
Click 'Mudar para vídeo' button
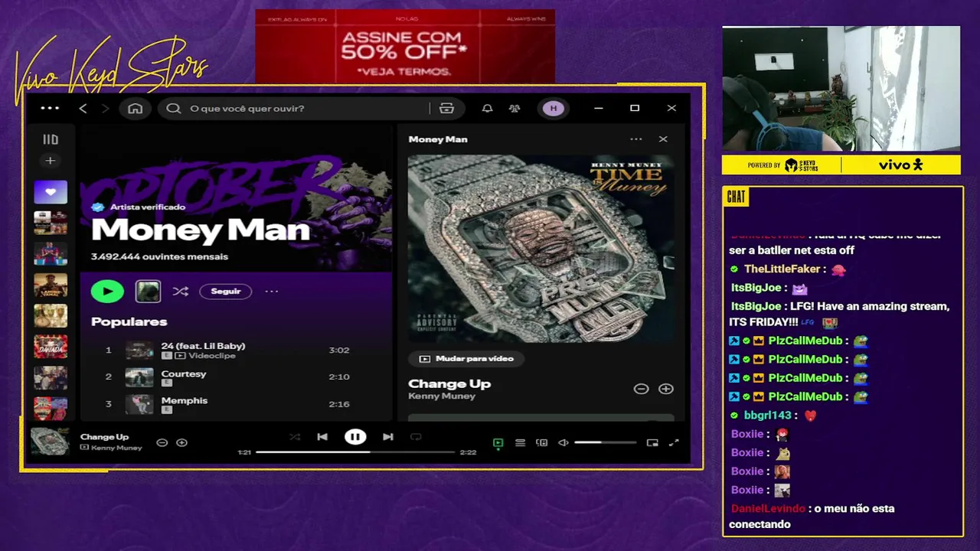[466, 358]
